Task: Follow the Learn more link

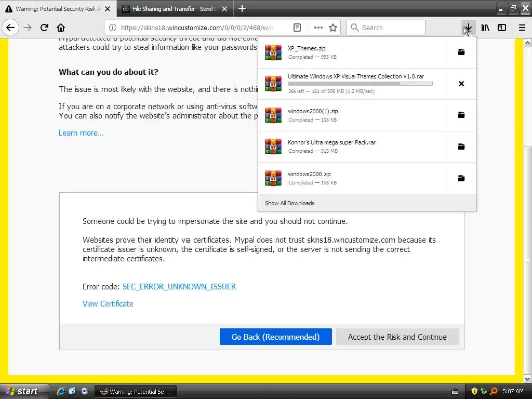Action: point(81,133)
